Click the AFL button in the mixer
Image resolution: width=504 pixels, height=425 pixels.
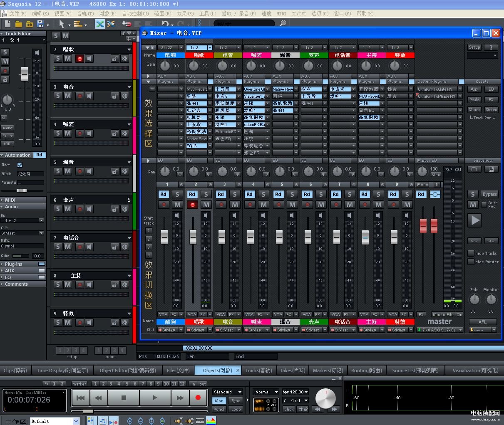(482, 321)
